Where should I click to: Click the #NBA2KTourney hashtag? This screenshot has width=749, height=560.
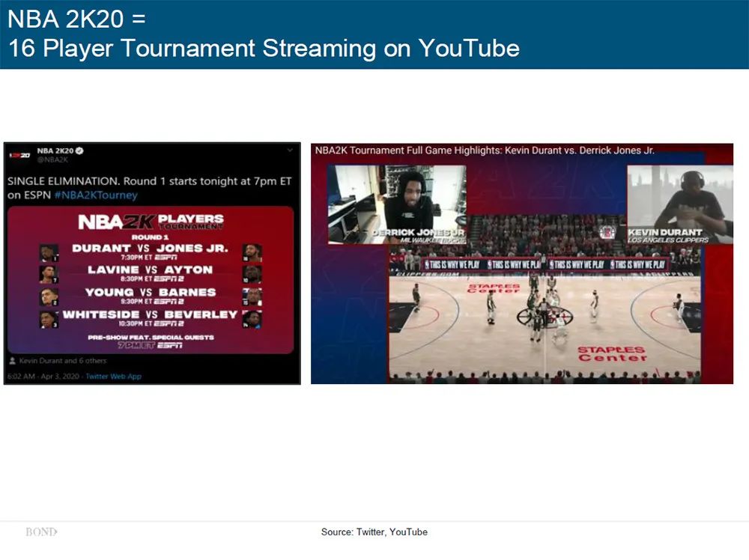pos(96,195)
